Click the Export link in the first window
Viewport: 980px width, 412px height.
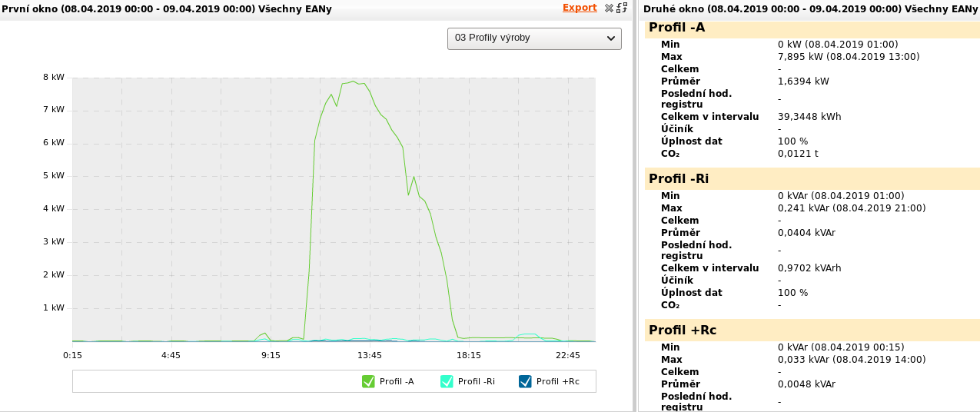[x=580, y=8]
